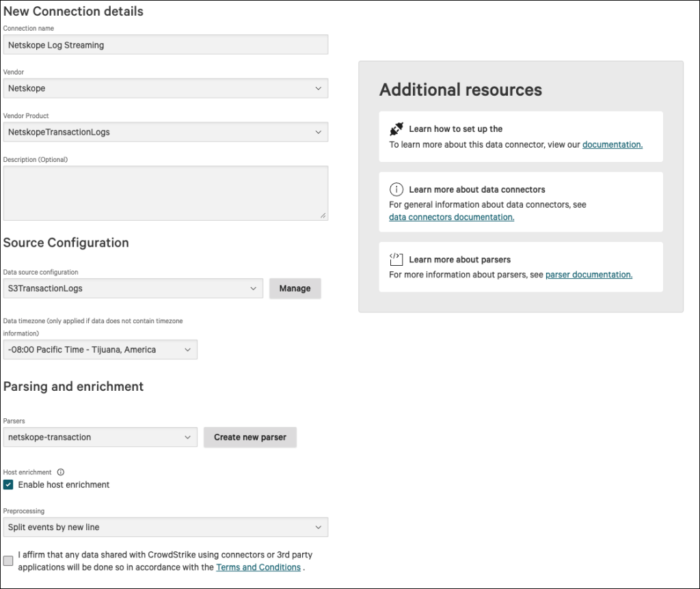Screen dimensions: 700x589
Task: Open the Vendor Product dropdown
Action: point(165,132)
